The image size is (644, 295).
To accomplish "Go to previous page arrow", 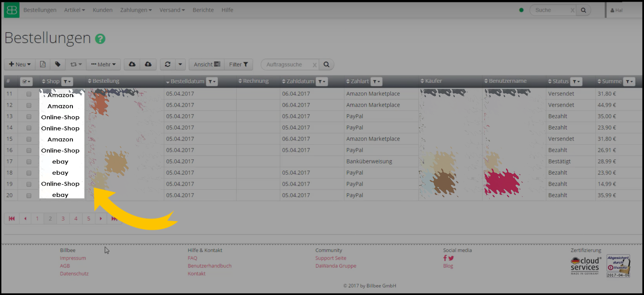I will pos(25,219).
